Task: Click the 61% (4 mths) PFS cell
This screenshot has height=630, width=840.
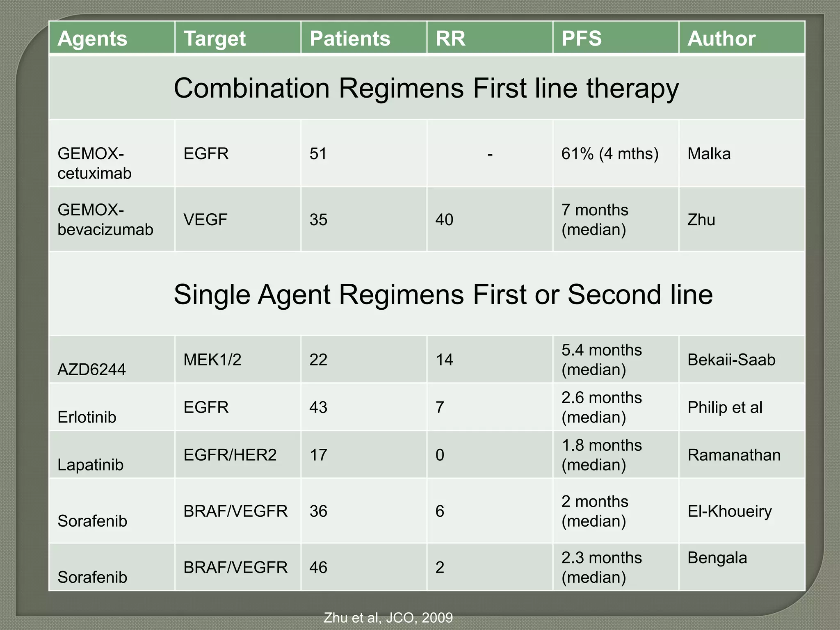Action: (x=616, y=154)
